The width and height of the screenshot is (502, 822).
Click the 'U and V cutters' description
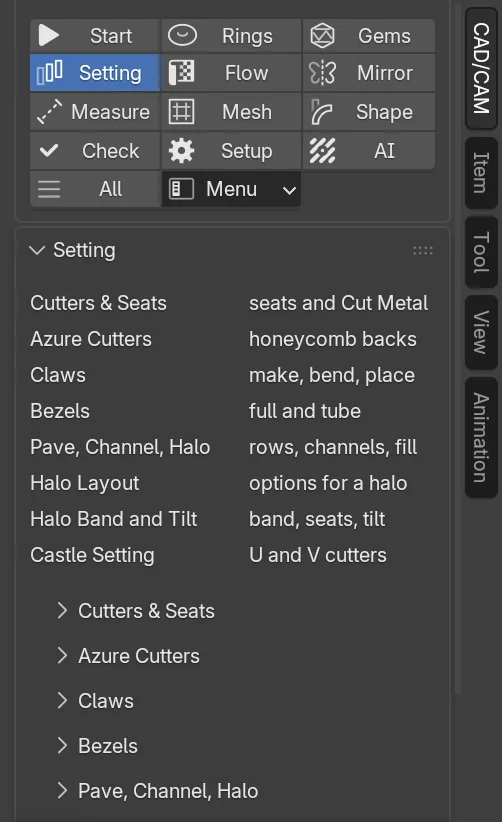318,555
